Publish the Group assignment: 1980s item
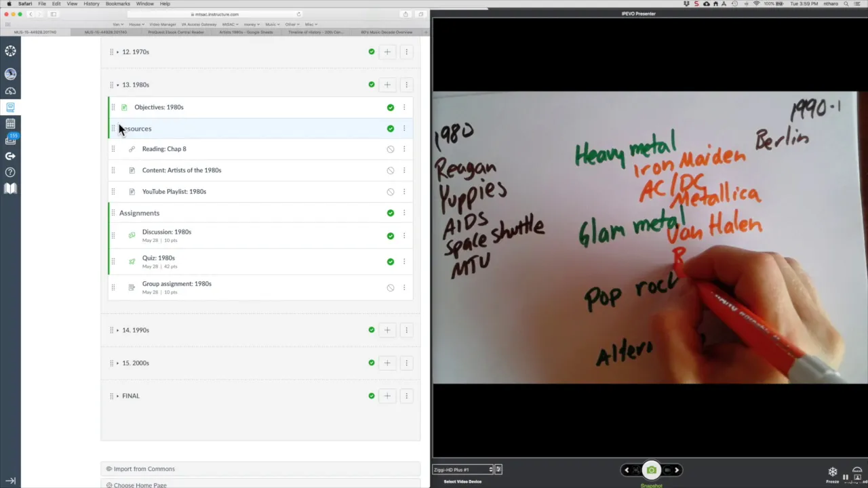 coord(391,287)
